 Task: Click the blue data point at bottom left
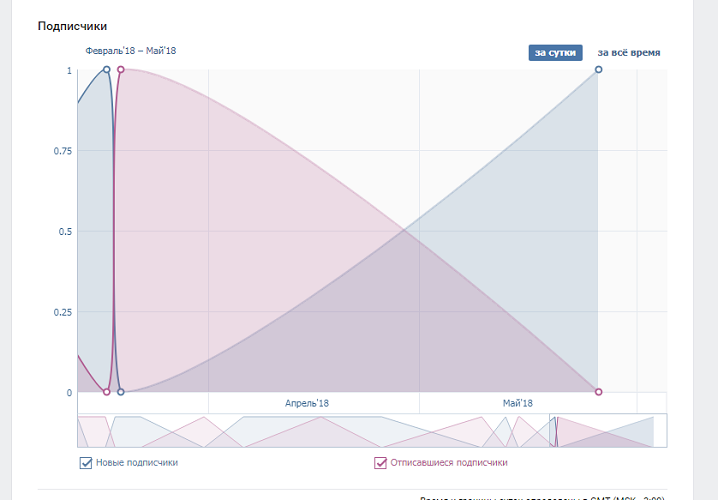pyautogui.click(x=121, y=392)
